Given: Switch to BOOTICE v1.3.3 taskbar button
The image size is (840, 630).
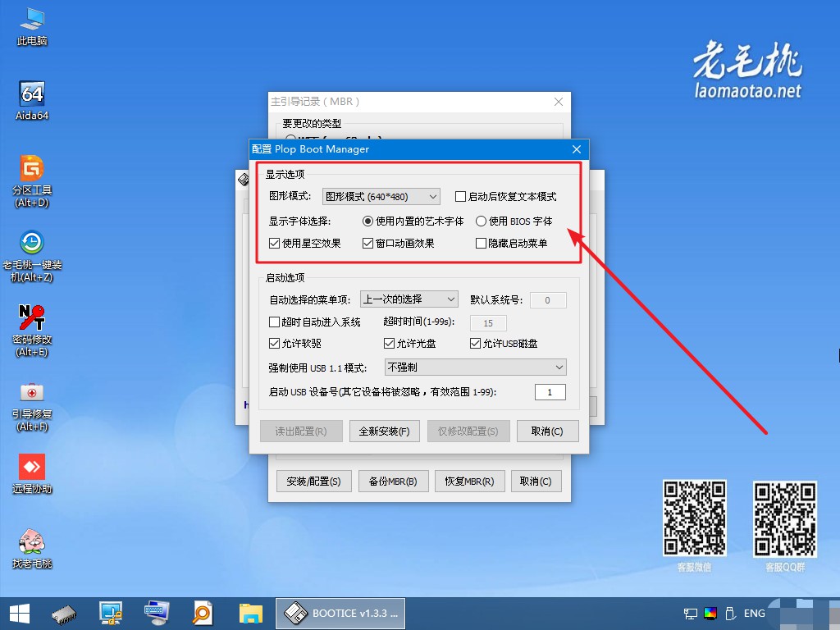Looking at the screenshot, I should [x=340, y=614].
